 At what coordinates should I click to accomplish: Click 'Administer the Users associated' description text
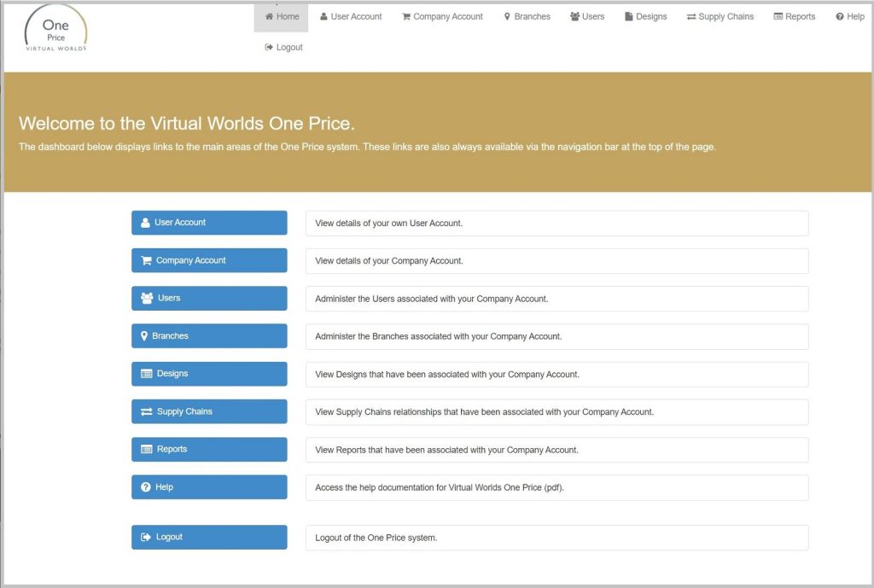coord(431,299)
